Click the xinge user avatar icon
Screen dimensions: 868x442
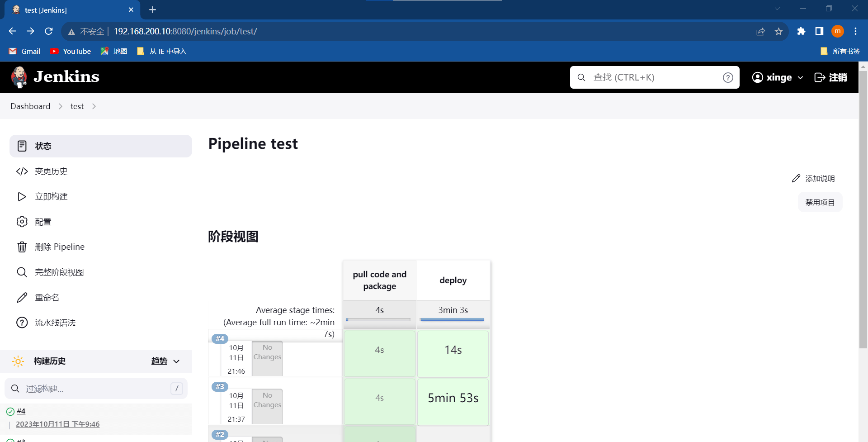point(757,77)
